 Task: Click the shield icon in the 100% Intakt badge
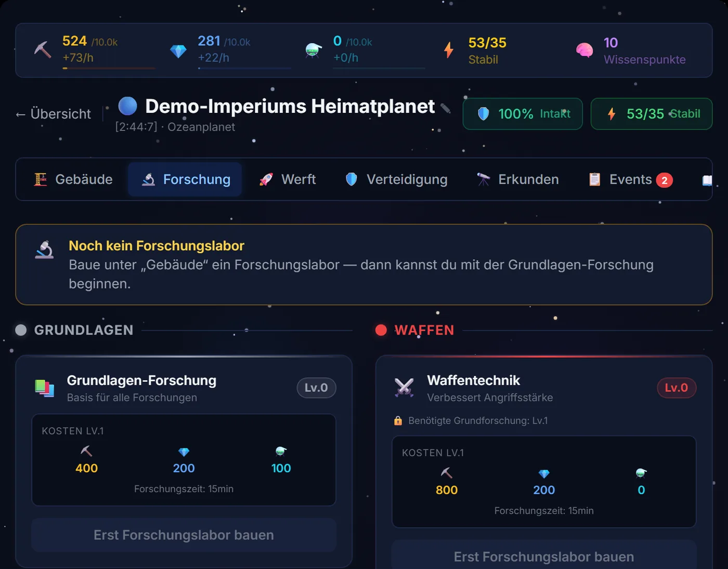[x=484, y=113]
